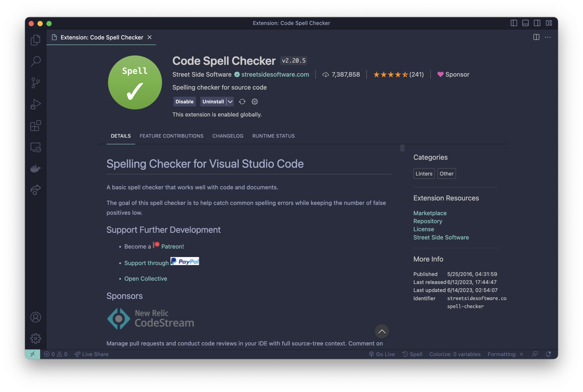Click Live Share in the status bar
The width and height of the screenshot is (583, 392).
91,354
